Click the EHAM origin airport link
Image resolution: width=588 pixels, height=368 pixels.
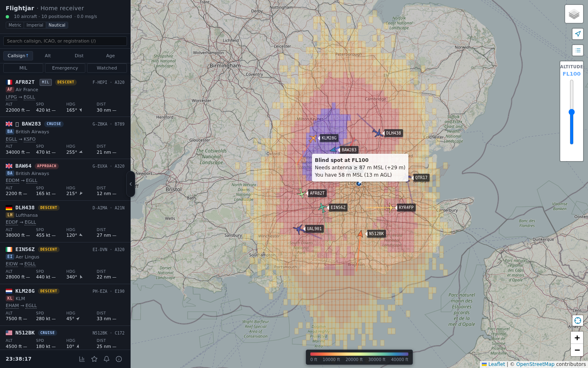pyautogui.click(x=12, y=305)
